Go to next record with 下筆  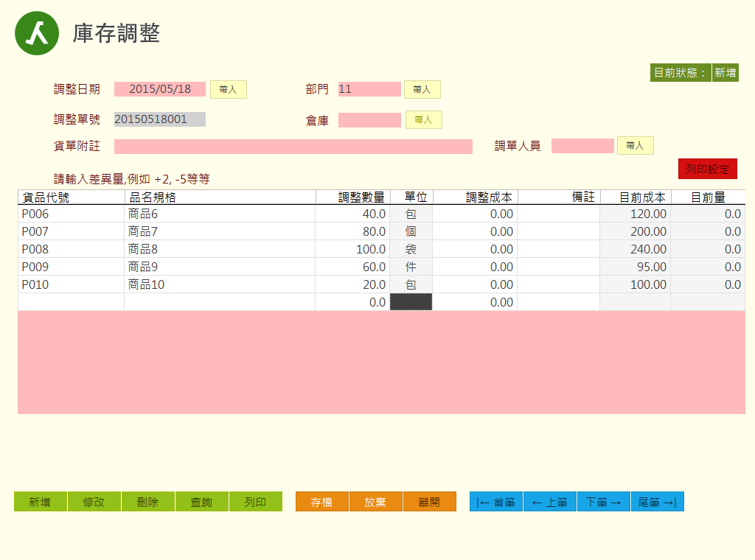click(604, 502)
